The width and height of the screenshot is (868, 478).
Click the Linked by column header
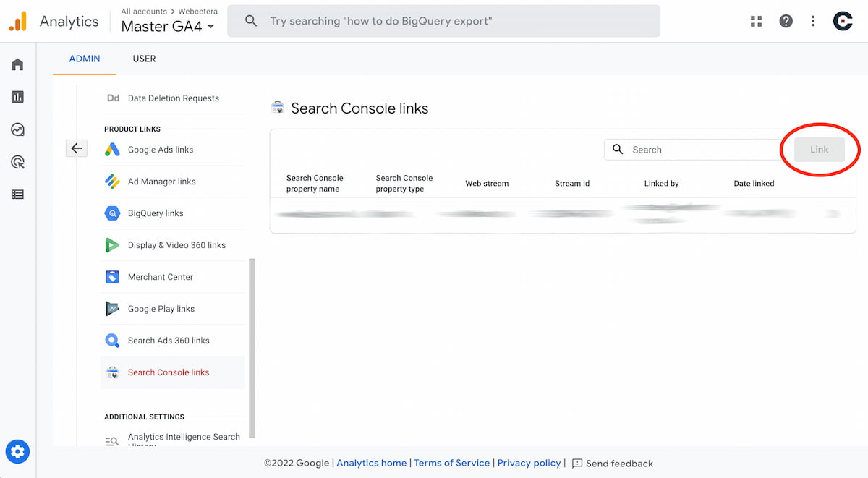(661, 184)
